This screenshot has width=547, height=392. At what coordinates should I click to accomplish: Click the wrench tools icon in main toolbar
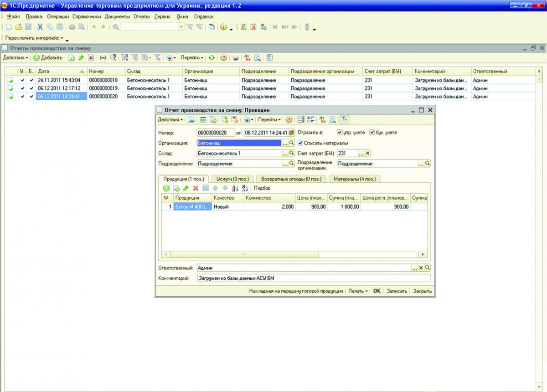click(x=307, y=27)
